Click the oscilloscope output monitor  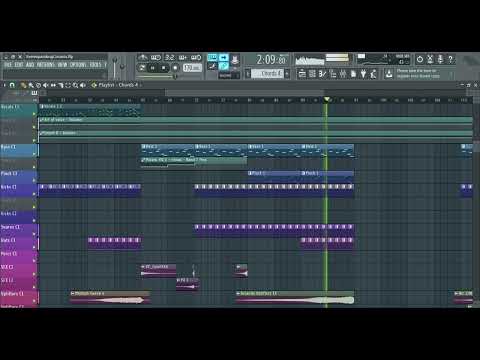[x=310, y=60]
